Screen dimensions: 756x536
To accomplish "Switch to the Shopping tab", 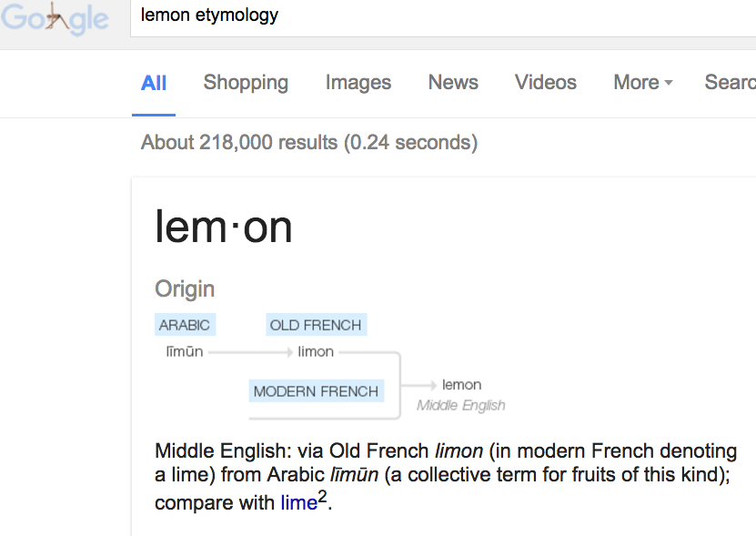I will tap(246, 83).
